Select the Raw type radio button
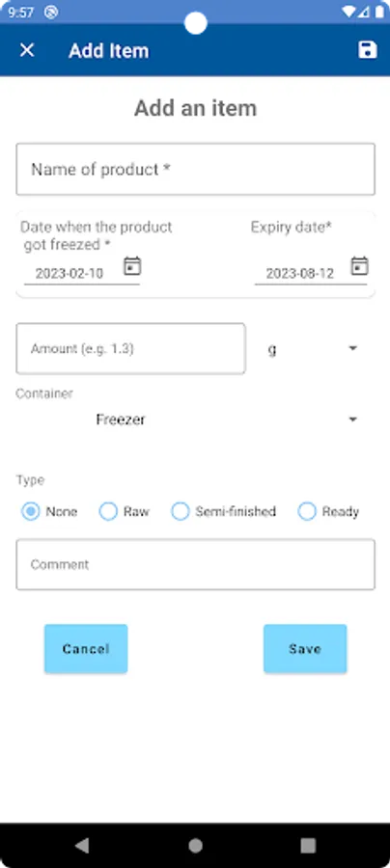Screen dimensions: 390x868 point(108,511)
